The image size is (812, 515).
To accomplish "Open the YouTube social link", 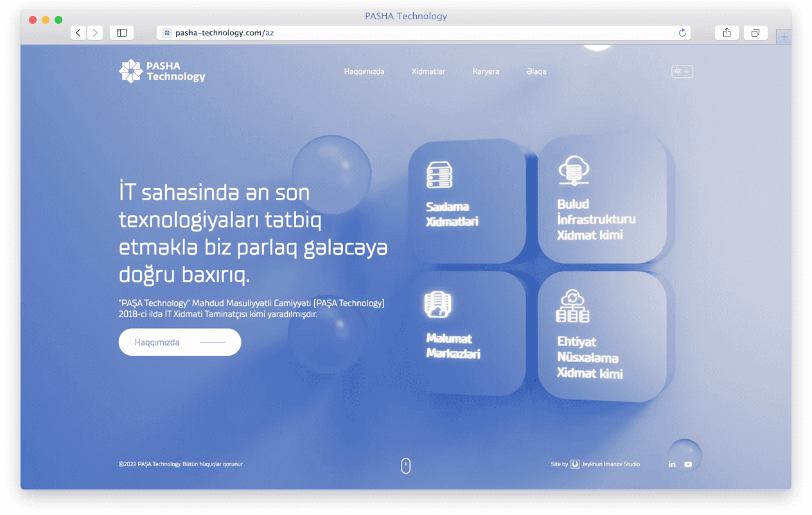I will click(x=688, y=464).
